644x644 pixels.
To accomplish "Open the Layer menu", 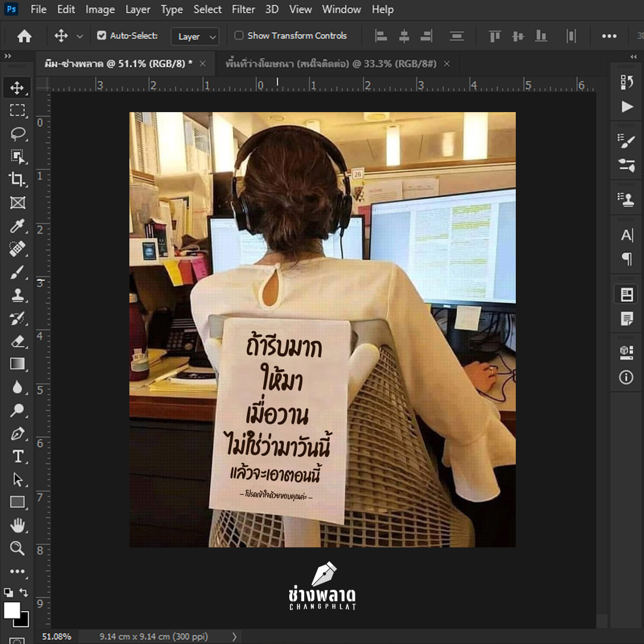I will point(138,9).
